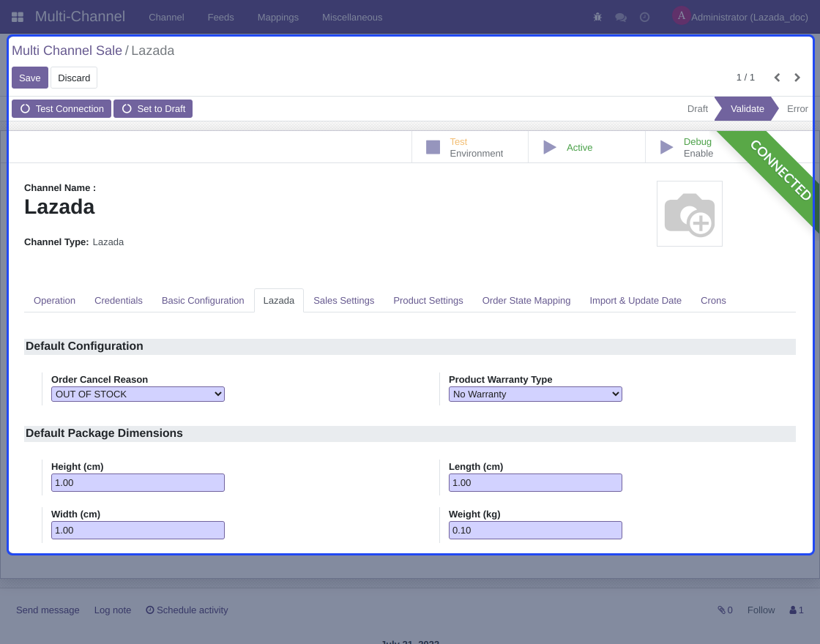Click Administrator (Lazada_doc) user menu
820x644 pixels.
click(750, 18)
